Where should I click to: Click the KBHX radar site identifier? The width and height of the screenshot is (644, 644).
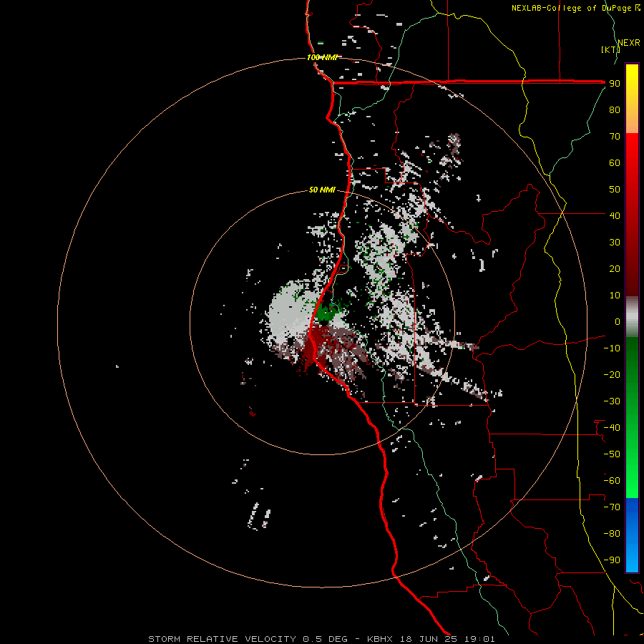380,639
